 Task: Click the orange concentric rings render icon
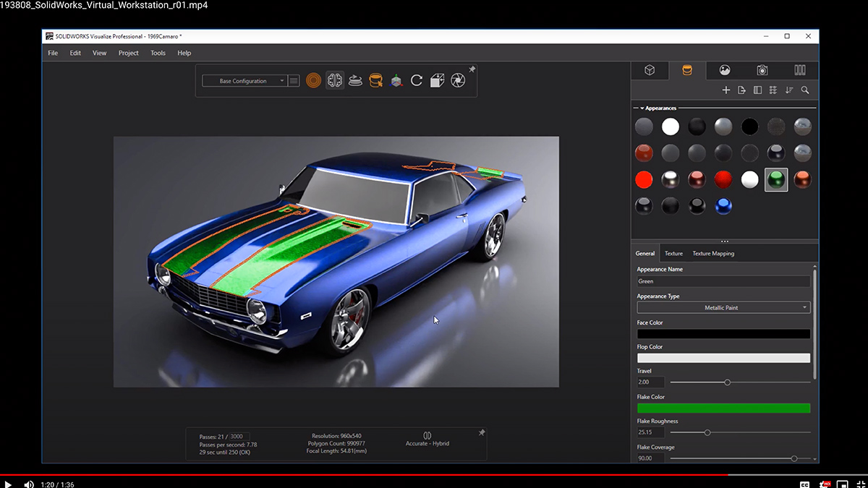(313, 81)
